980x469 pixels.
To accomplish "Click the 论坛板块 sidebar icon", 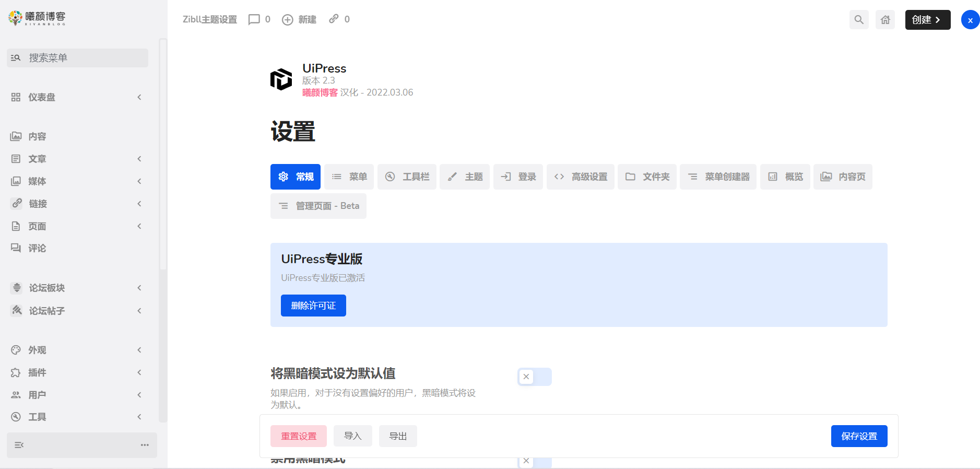I will click(17, 288).
